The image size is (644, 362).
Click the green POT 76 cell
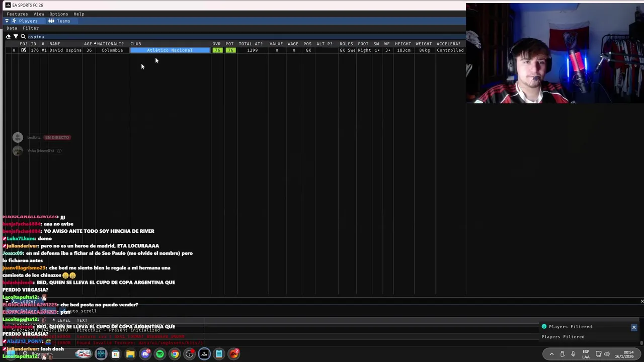(x=230, y=50)
